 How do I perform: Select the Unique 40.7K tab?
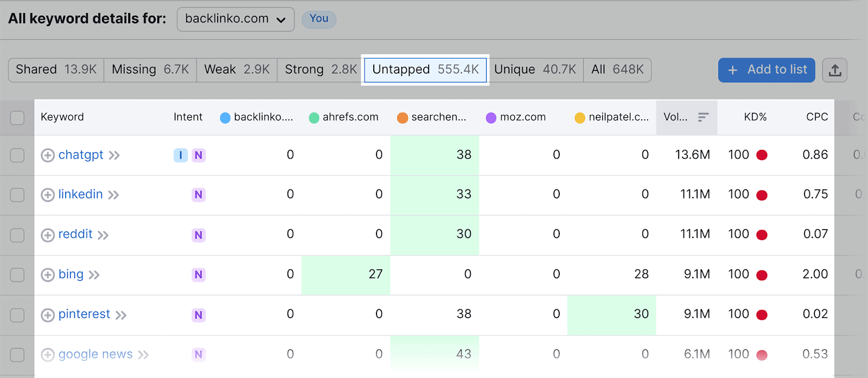(535, 70)
